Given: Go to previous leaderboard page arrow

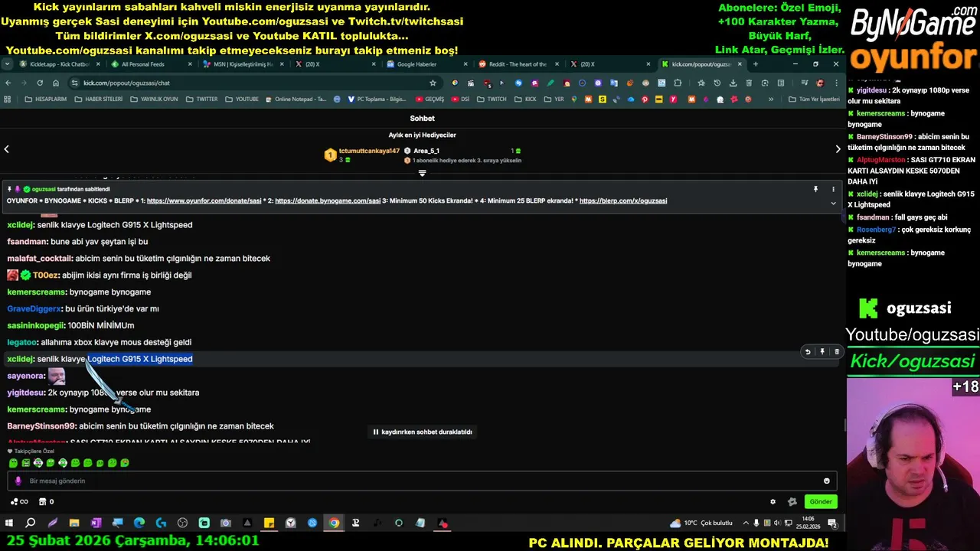Looking at the screenshot, I should 6,149.
